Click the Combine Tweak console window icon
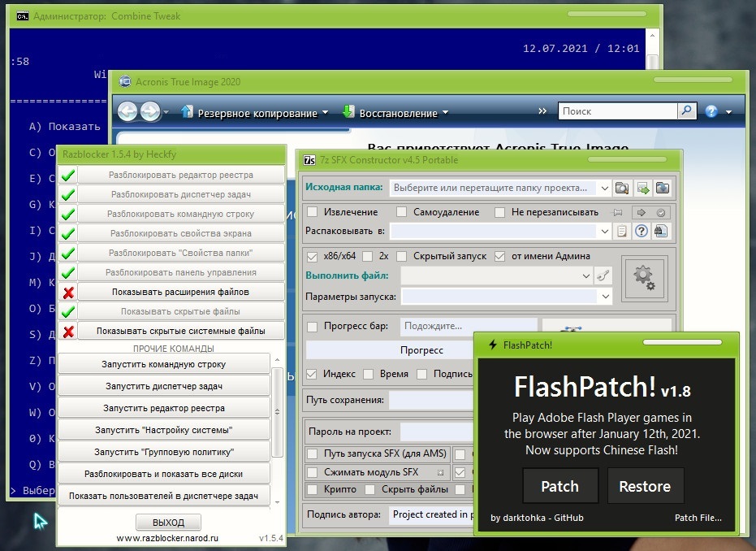The image size is (756, 551). tap(22, 16)
